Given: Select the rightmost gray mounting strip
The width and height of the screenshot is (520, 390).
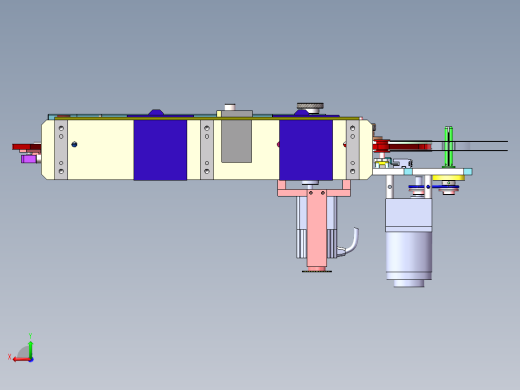Looking at the screenshot, I should [353, 150].
